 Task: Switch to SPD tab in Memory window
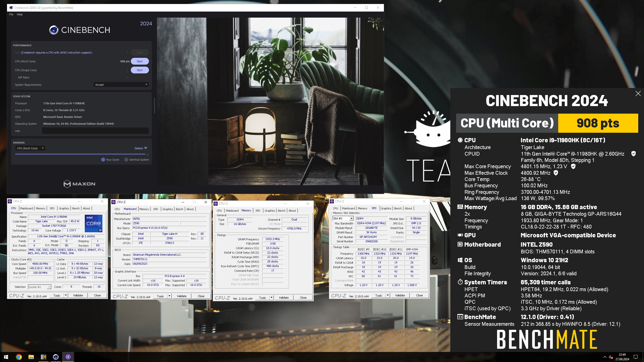pos(258,211)
